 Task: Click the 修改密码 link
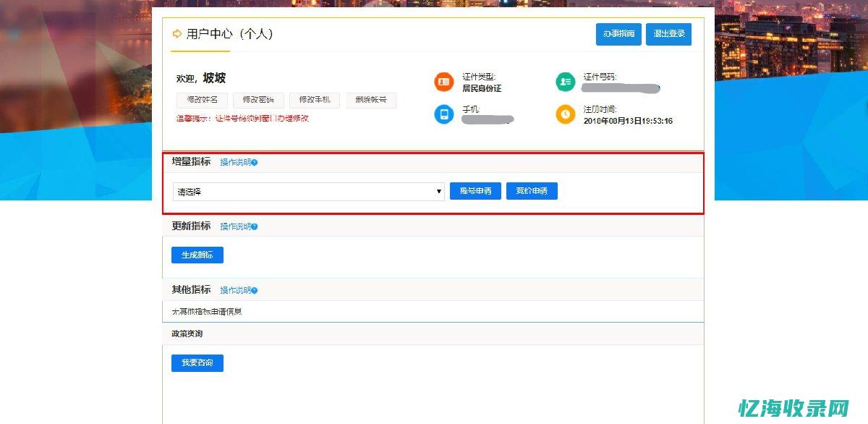[258, 101]
